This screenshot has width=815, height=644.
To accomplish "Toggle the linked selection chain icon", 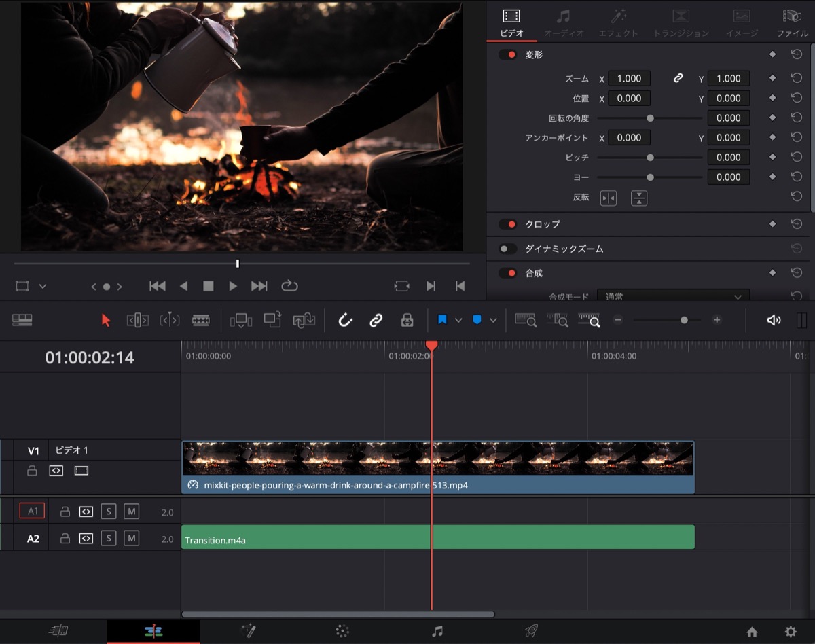I will pos(376,321).
